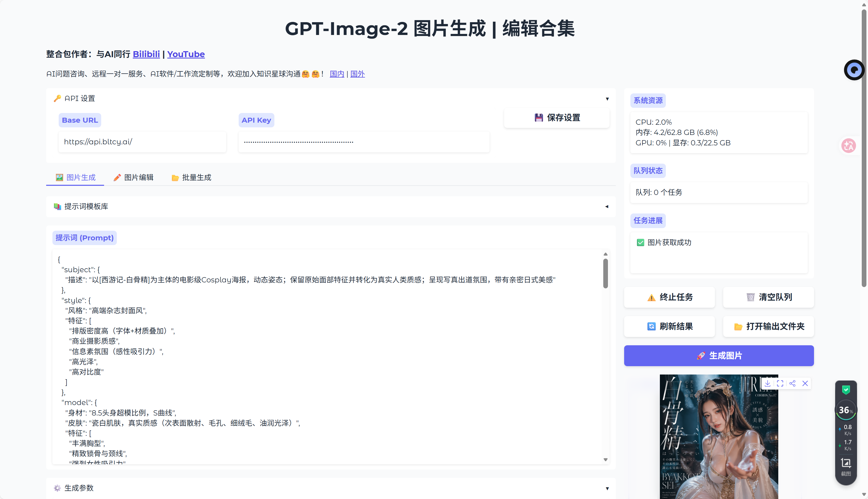Click the 终止任务 button
868x499 pixels.
(670, 297)
